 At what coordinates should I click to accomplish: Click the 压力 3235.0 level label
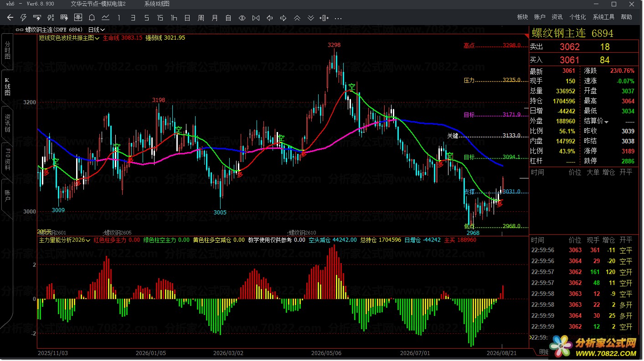tap(493, 80)
